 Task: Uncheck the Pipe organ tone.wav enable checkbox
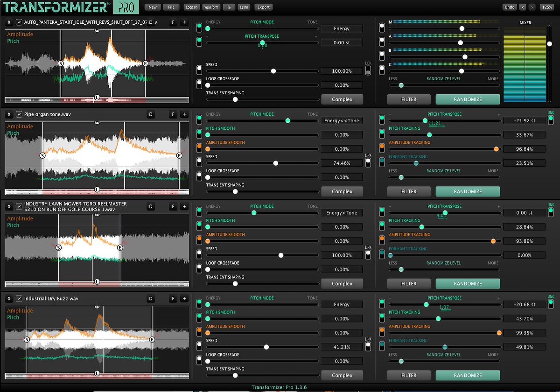[x=19, y=114]
